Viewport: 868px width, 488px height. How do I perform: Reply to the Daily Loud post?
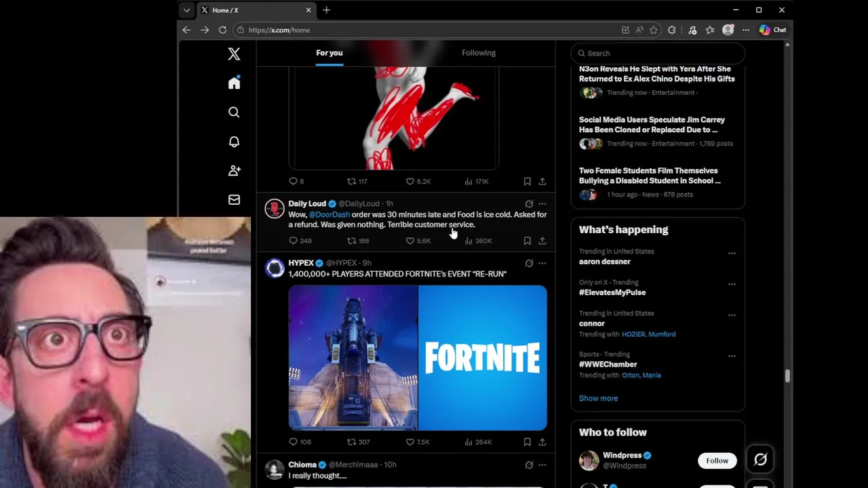click(x=300, y=241)
